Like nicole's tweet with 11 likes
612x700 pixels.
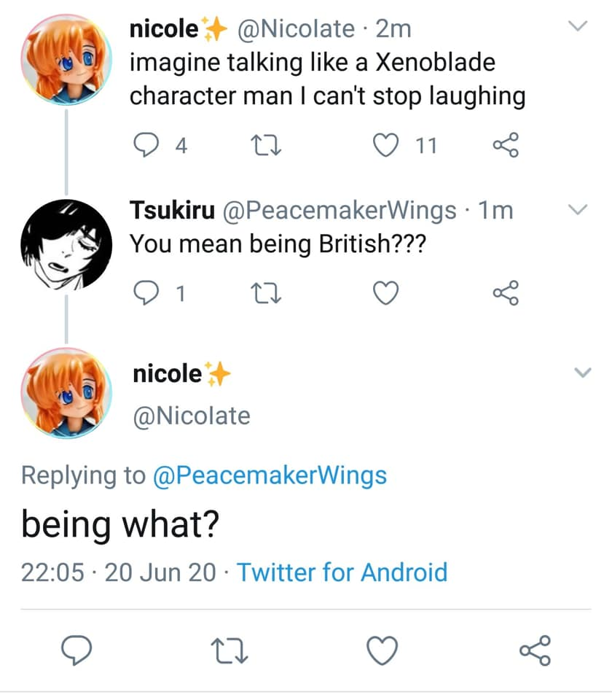tap(385, 147)
